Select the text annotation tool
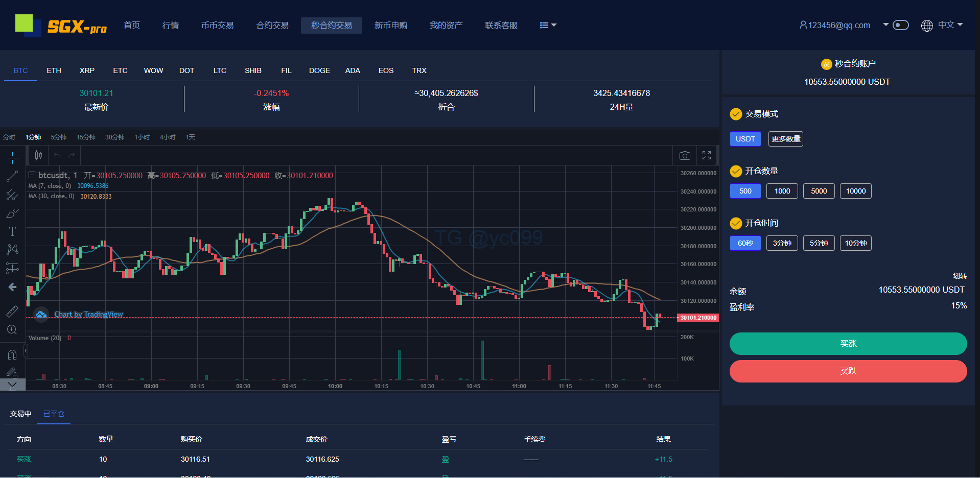980x478 pixels. (x=12, y=231)
